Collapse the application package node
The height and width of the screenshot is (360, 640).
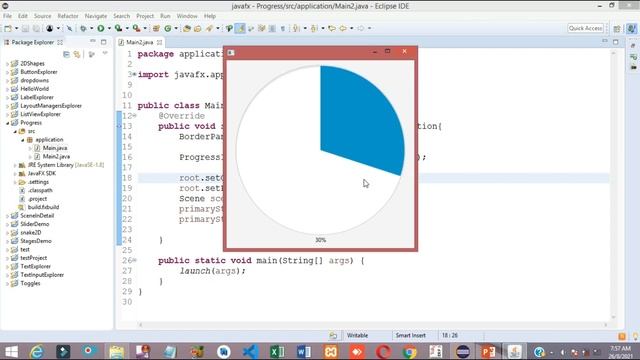click(23, 140)
